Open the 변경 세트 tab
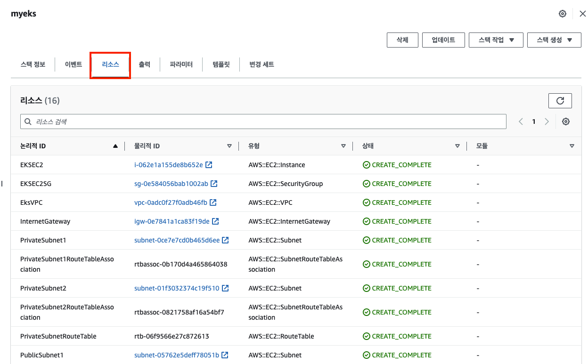The image size is (588, 364). click(261, 65)
